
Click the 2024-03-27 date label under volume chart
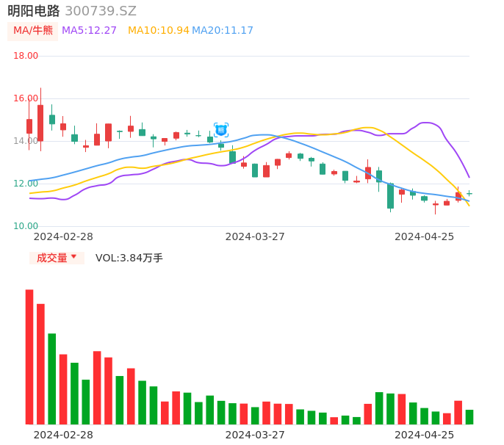(x=255, y=435)
